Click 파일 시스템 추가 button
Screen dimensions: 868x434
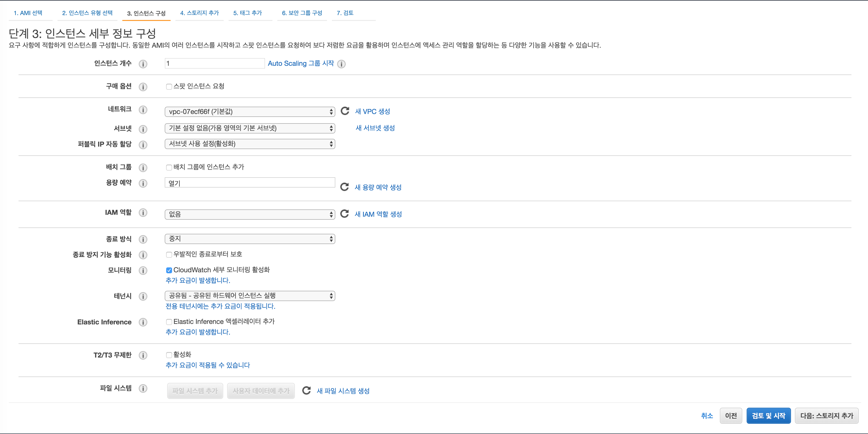coord(195,391)
